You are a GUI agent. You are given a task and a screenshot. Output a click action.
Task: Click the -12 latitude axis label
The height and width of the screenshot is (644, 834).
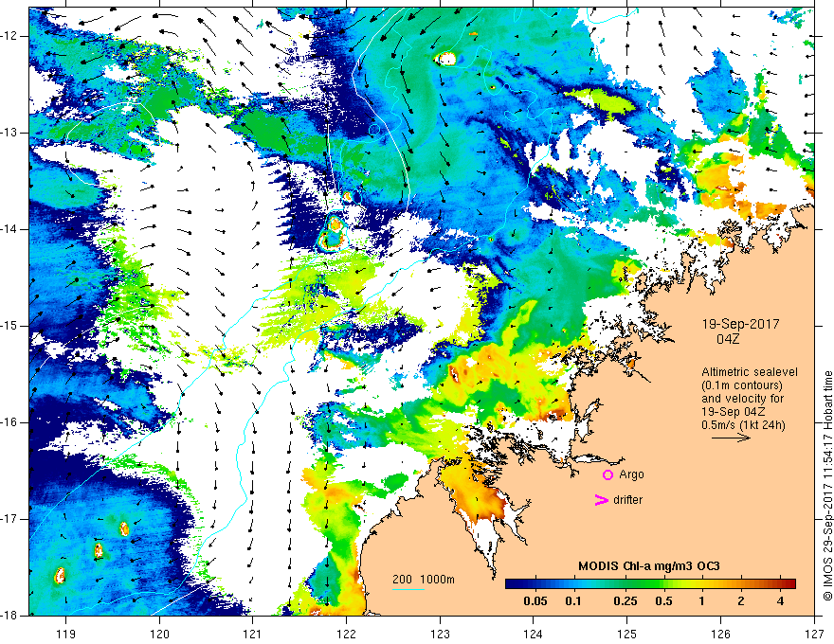(9, 36)
